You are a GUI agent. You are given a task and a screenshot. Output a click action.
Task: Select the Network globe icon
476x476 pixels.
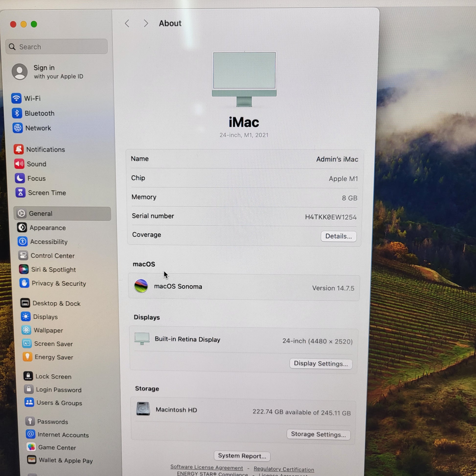coord(18,128)
